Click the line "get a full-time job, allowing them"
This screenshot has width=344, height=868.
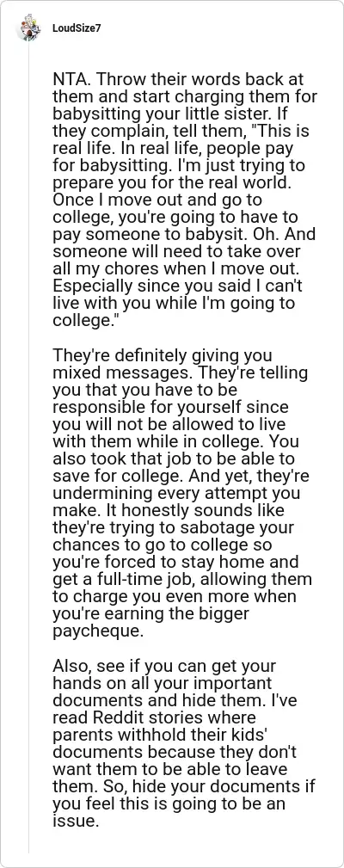[x=182, y=580]
